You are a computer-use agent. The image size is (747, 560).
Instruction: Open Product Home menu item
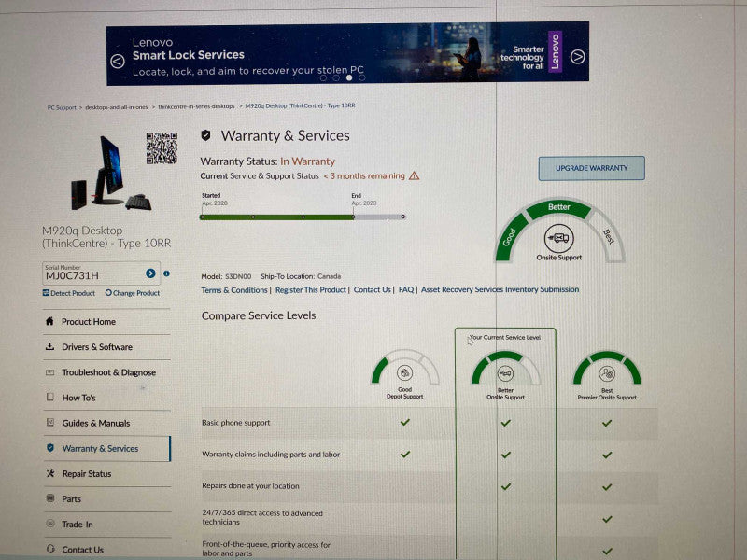pos(107,322)
